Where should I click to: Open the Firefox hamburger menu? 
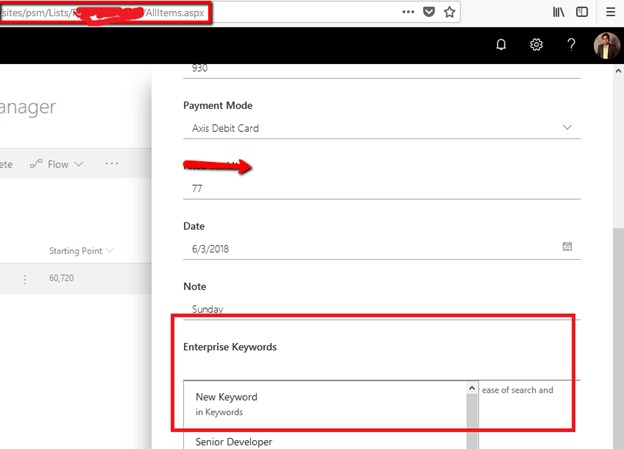coord(610,12)
